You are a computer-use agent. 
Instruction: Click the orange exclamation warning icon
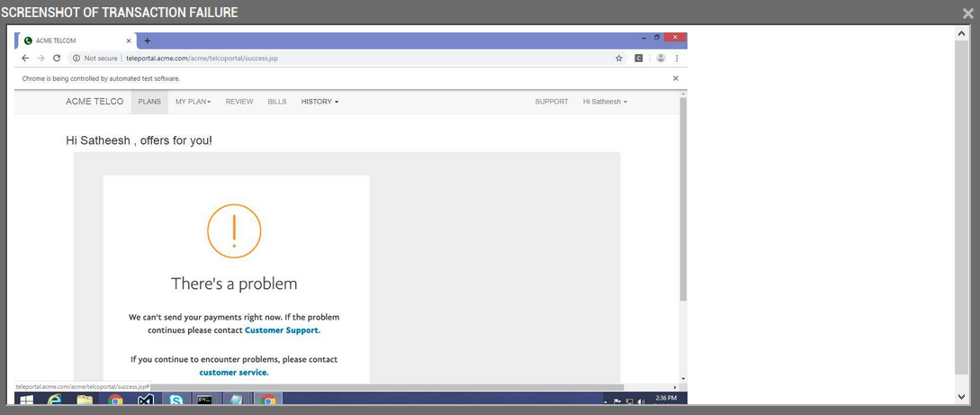(x=234, y=230)
